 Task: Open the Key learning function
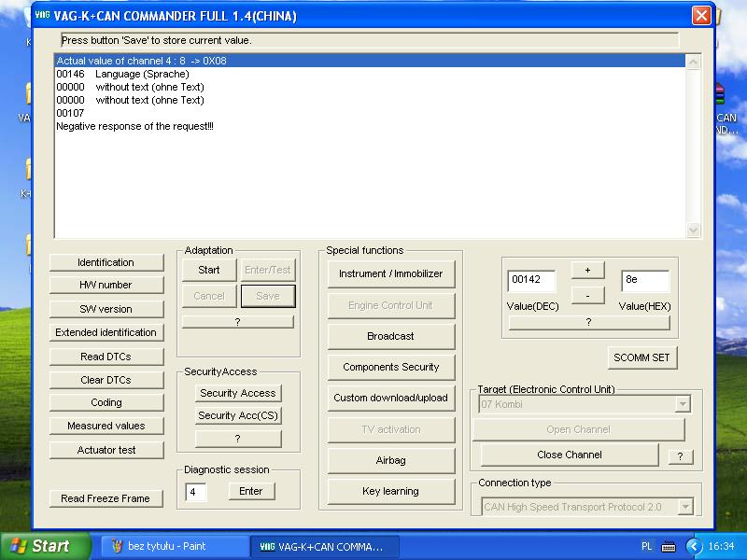click(x=390, y=492)
